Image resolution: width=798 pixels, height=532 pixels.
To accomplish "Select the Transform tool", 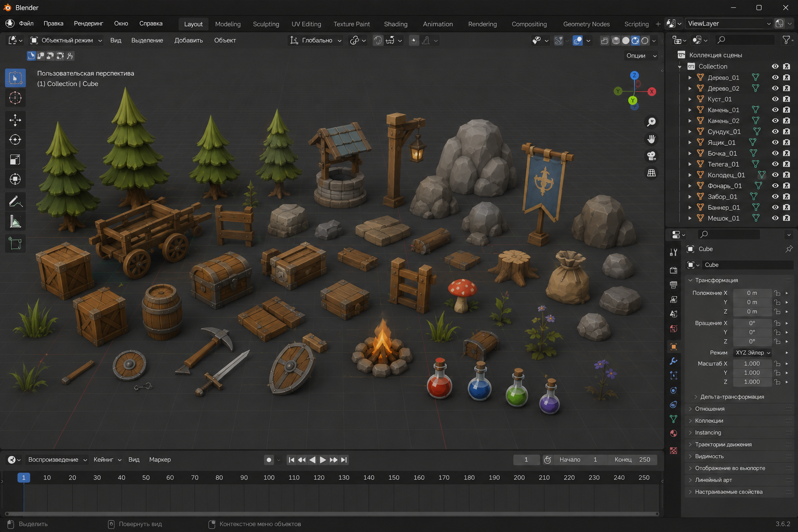I will click(x=15, y=179).
